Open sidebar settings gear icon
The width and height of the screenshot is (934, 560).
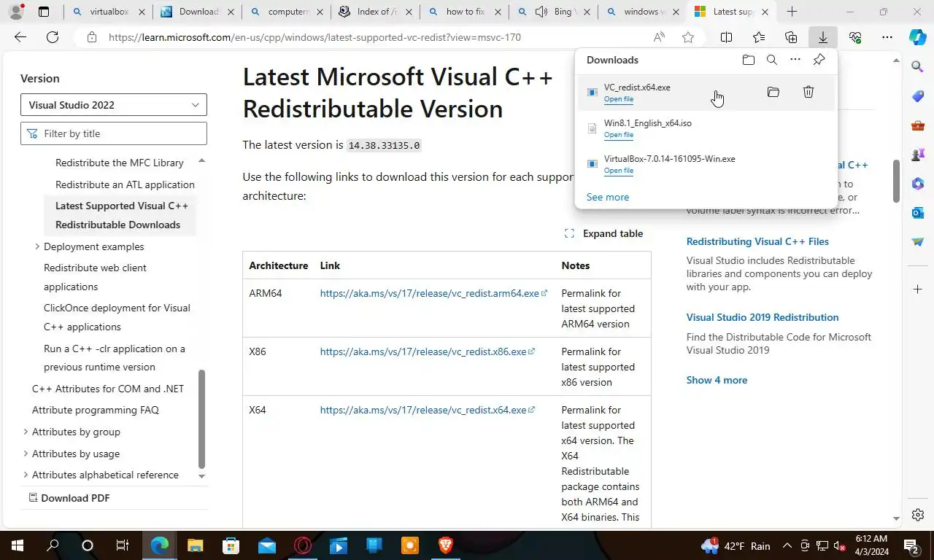[x=918, y=515]
